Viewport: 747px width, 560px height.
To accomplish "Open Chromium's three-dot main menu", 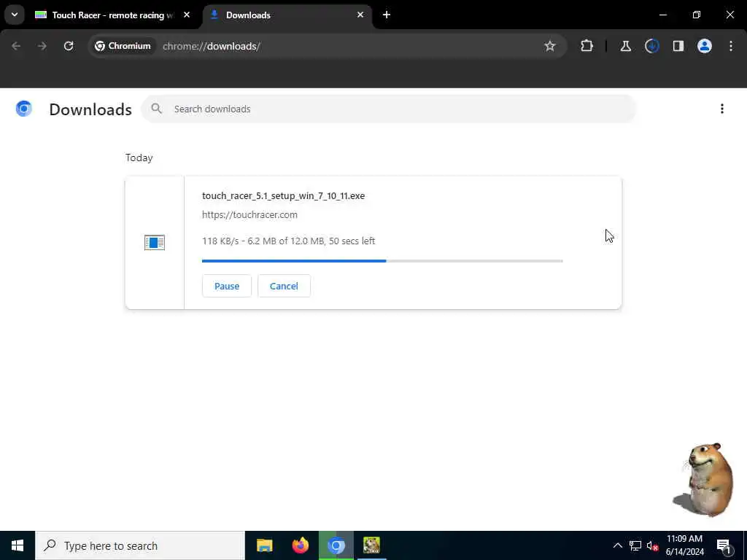I will [x=731, y=46].
